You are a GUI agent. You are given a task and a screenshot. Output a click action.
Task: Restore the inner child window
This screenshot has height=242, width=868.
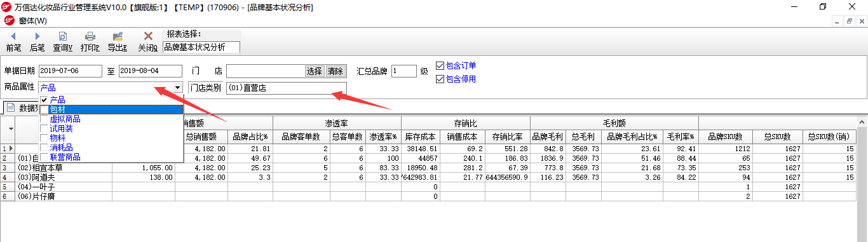[x=849, y=21]
